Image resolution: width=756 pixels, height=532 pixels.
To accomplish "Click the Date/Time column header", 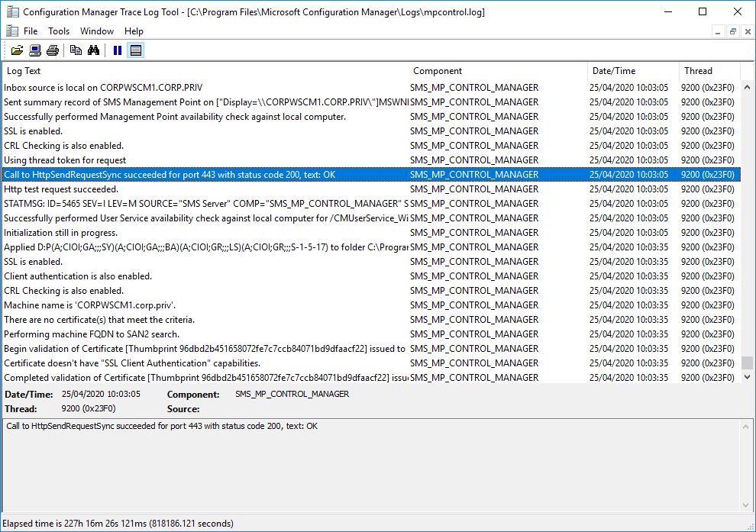I will pos(632,71).
